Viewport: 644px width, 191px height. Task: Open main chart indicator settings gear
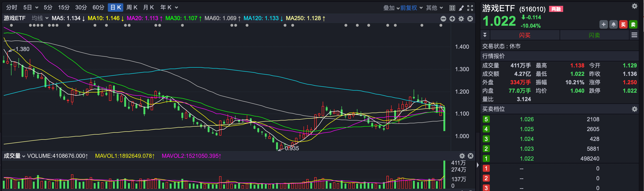461,19
